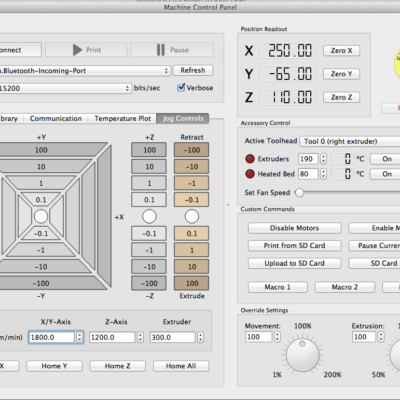Jog +Z by 0.1
Viewport: 400px width, 400px height.
149,200
